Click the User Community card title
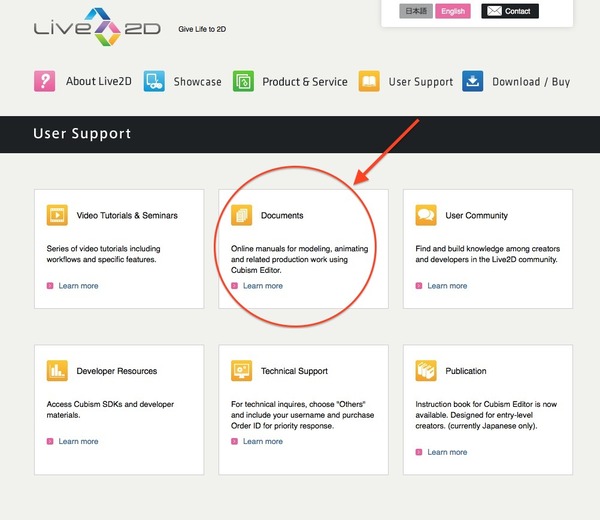600x520 pixels. 476,215
